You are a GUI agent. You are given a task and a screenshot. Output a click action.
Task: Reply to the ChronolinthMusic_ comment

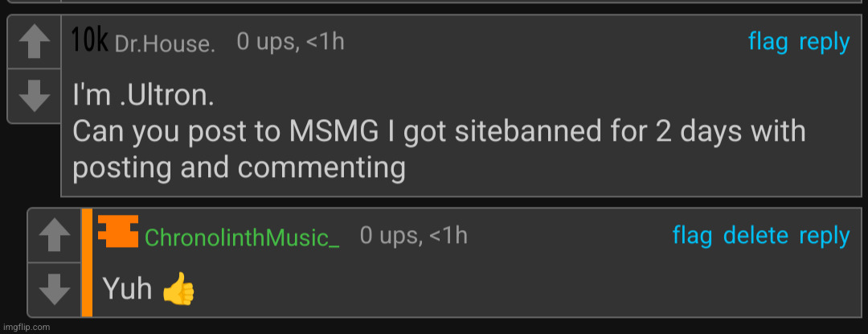[x=824, y=237]
